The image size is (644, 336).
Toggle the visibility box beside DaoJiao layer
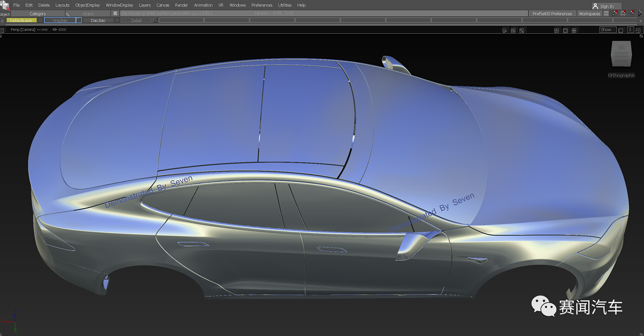point(117,20)
